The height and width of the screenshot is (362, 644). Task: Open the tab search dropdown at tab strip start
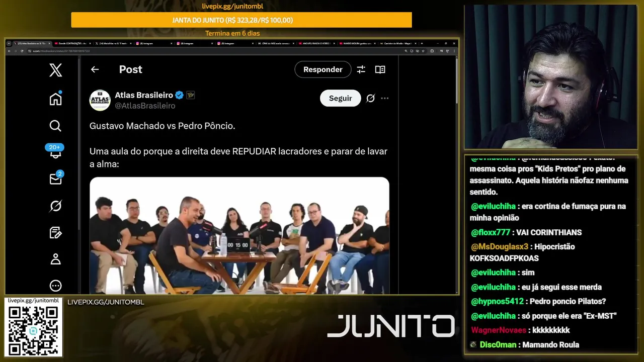(x=9, y=43)
